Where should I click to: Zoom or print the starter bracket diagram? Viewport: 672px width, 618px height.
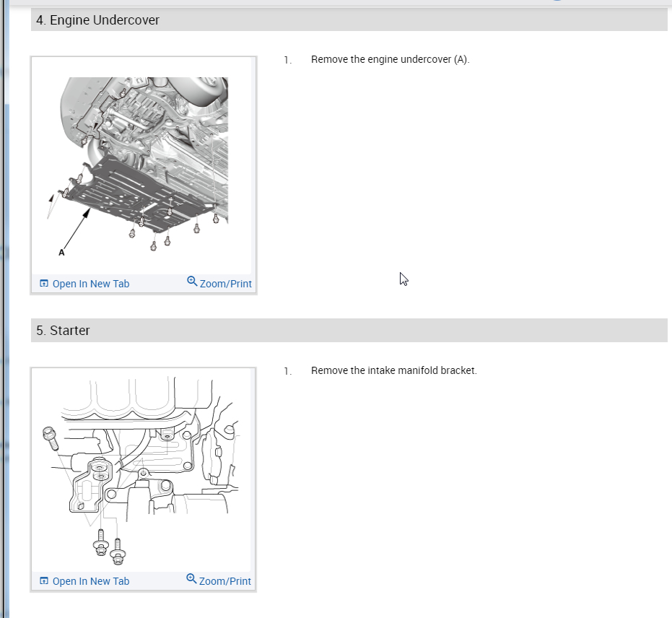click(219, 580)
